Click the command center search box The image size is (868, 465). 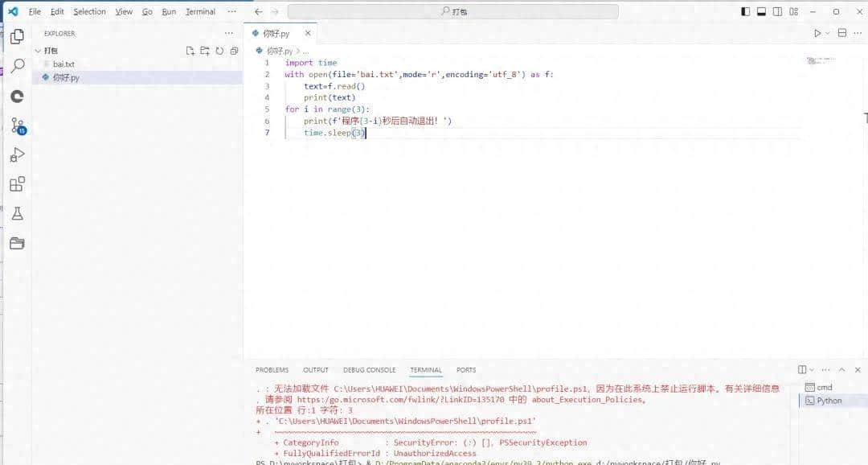click(x=454, y=10)
